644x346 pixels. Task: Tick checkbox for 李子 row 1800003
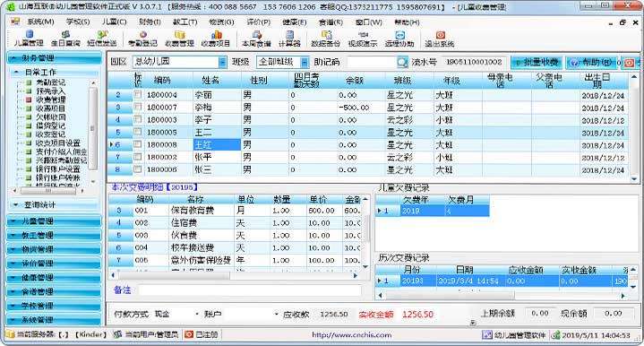click(138, 119)
